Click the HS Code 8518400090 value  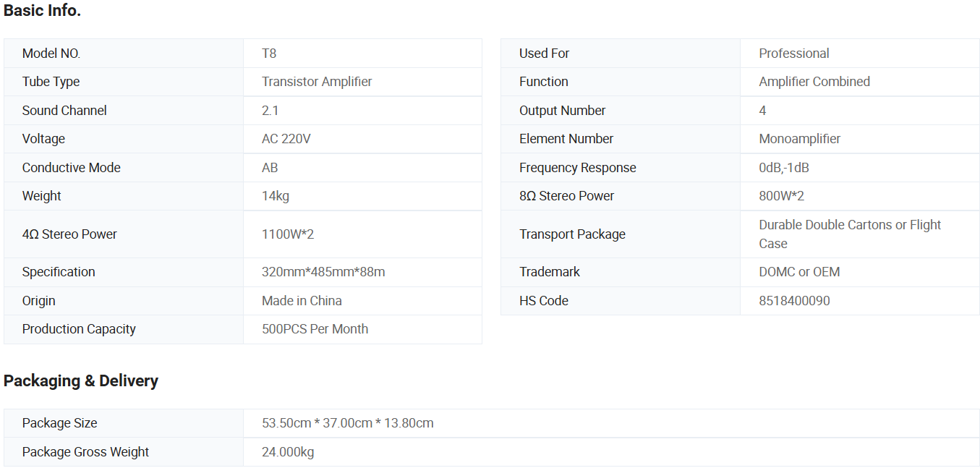[794, 301]
